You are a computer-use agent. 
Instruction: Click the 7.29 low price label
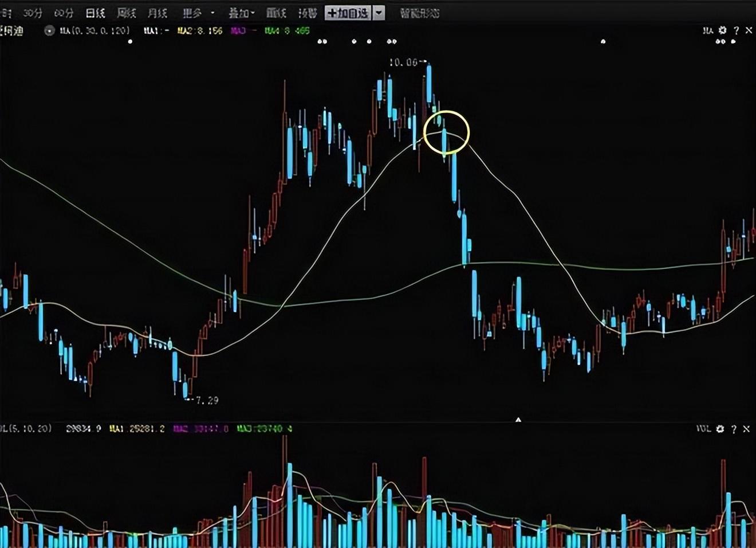[x=207, y=400]
